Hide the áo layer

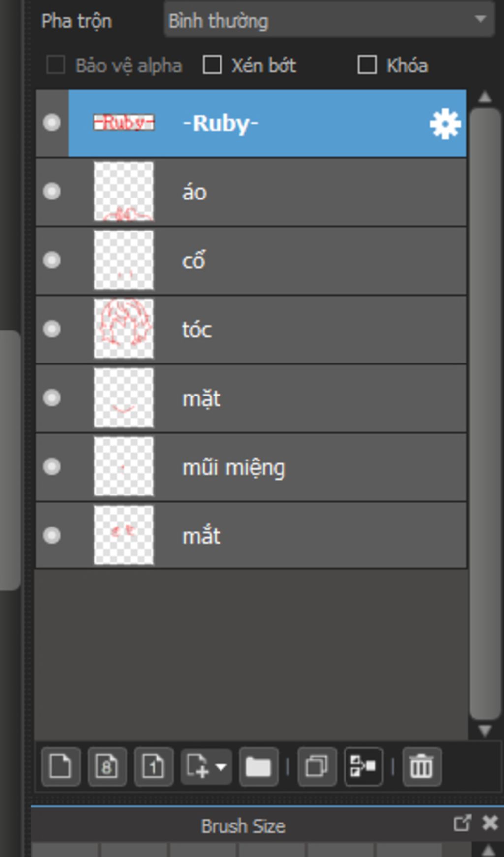[x=52, y=191]
